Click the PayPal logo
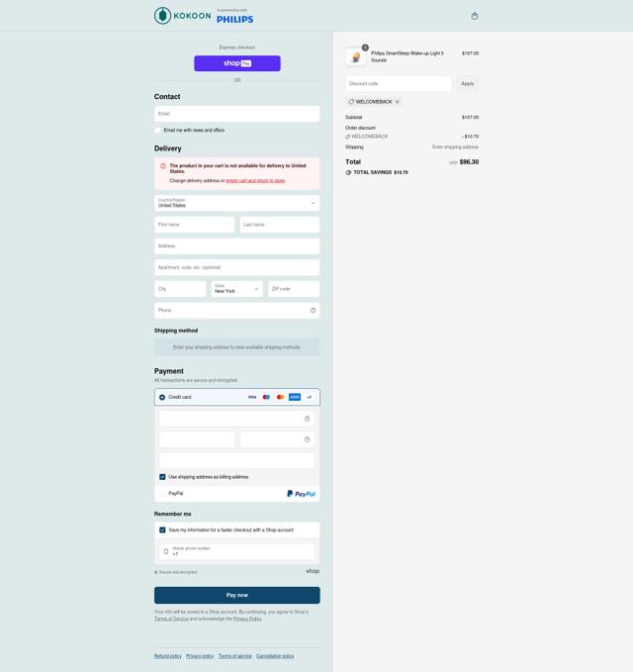The width and height of the screenshot is (633, 672). [x=301, y=494]
